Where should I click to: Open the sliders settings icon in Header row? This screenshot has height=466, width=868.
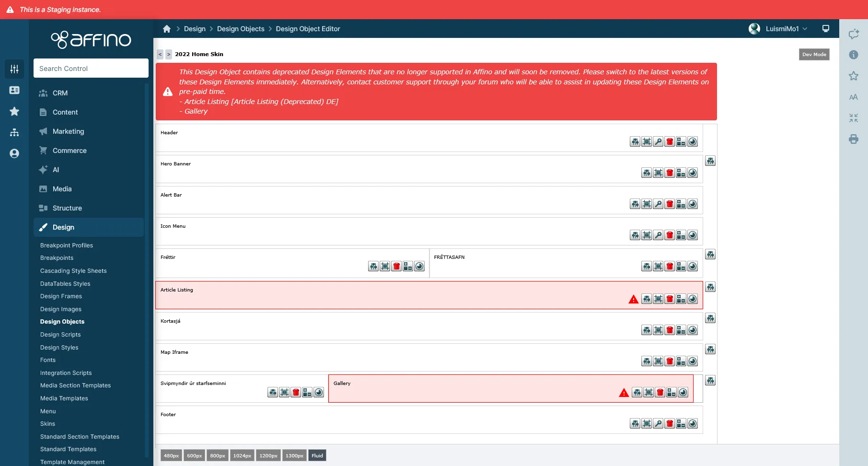[635, 141]
